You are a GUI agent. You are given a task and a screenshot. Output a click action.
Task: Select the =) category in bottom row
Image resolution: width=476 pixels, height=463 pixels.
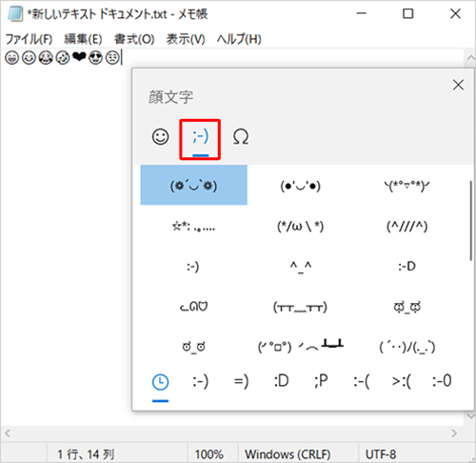click(241, 381)
